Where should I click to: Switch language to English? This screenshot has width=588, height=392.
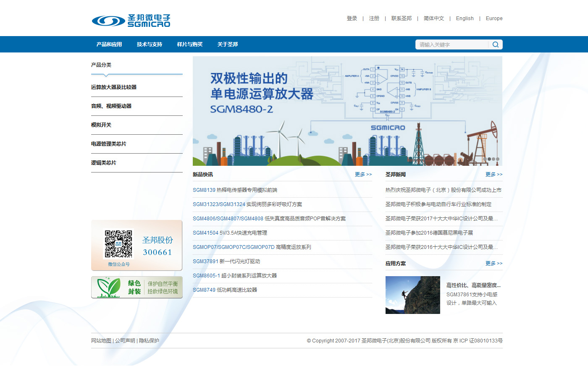(x=465, y=18)
